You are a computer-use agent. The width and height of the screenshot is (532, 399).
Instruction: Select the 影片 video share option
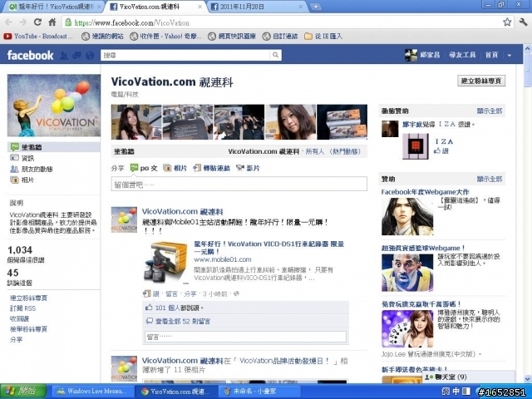[248, 168]
